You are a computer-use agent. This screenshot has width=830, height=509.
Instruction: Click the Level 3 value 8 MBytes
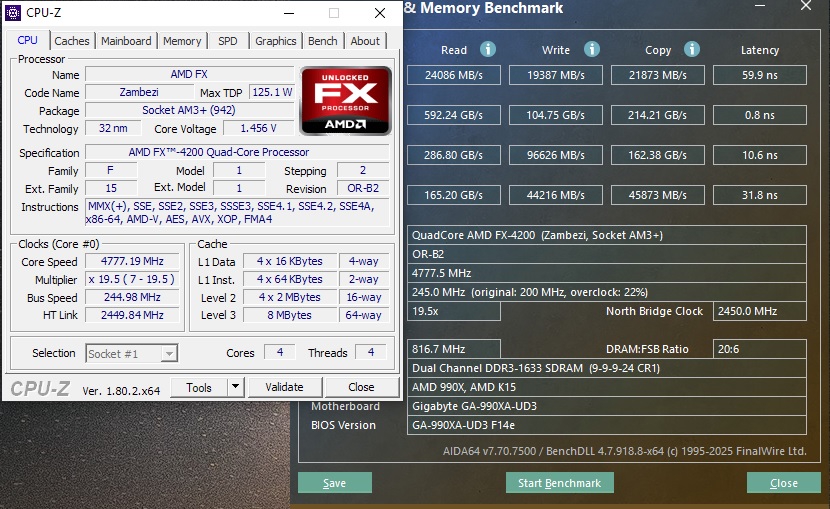coord(290,315)
